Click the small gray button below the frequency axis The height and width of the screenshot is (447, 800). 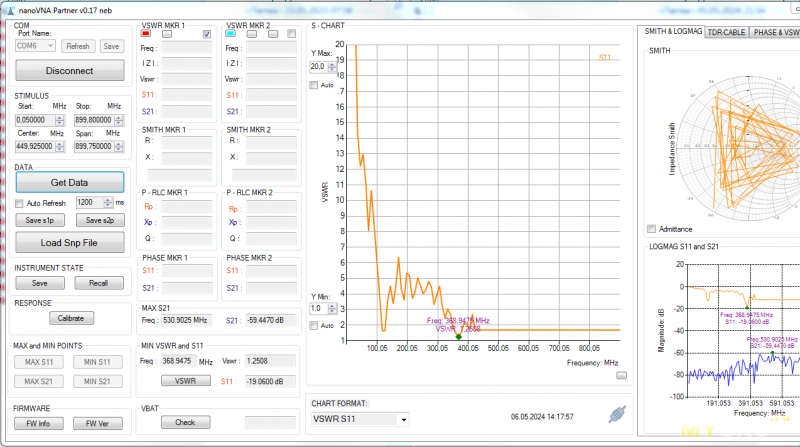click(x=621, y=375)
